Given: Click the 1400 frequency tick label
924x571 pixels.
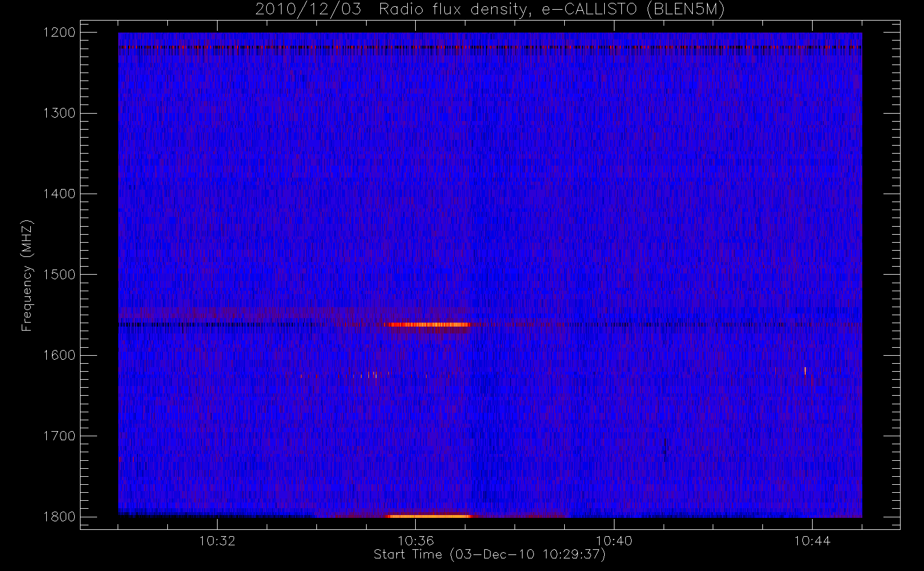Looking at the screenshot, I should 59,194.
